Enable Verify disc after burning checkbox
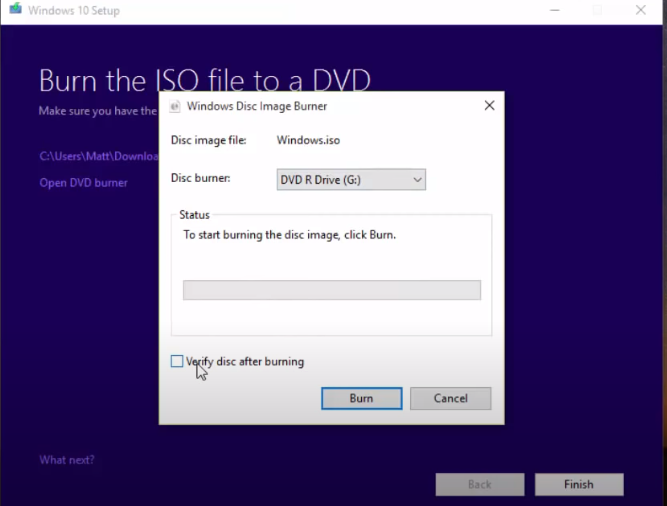667x506 pixels. coord(177,361)
